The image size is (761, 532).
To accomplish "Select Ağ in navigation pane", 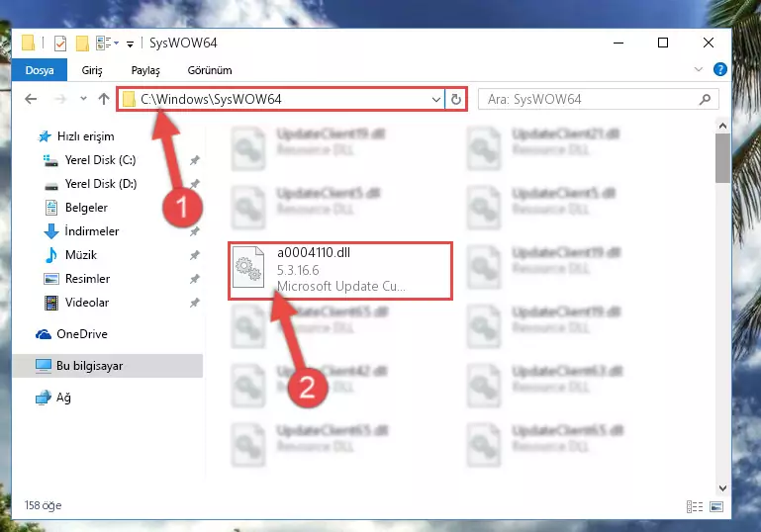I will [x=53, y=398].
